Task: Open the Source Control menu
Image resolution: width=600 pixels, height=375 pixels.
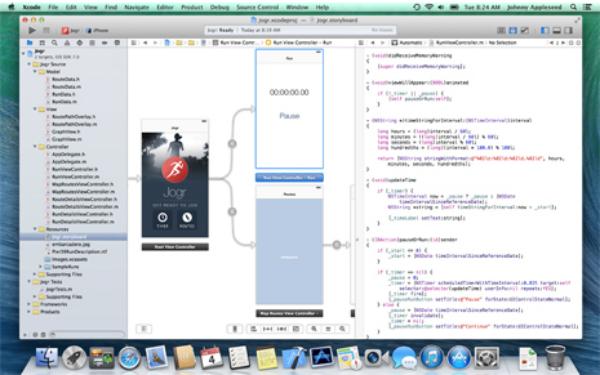Action: tap(258, 7)
